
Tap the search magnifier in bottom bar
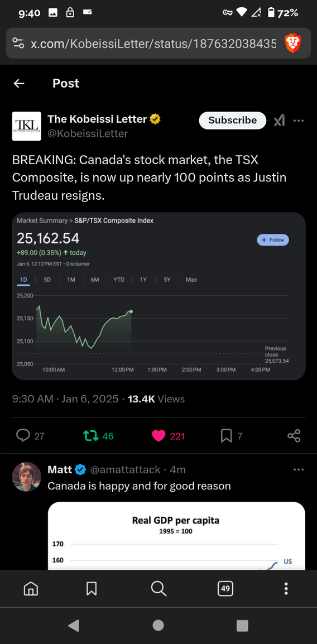(x=158, y=589)
